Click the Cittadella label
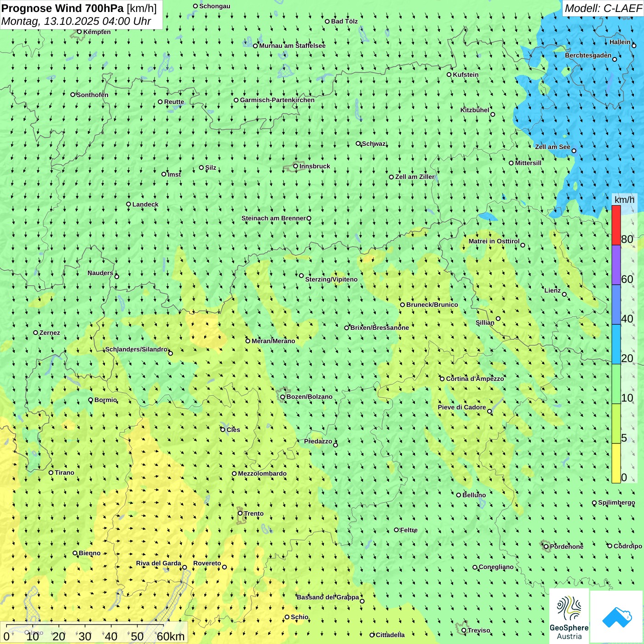This screenshot has width=644, height=644. pyautogui.click(x=390, y=635)
